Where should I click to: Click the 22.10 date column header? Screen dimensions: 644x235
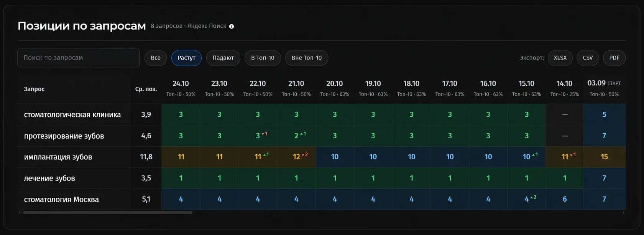click(258, 88)
